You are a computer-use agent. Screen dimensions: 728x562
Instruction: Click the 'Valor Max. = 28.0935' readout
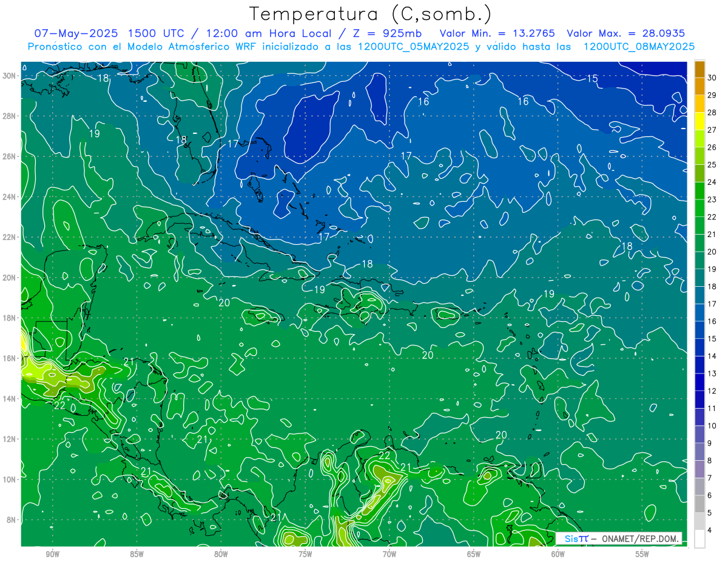pos(626,33)
